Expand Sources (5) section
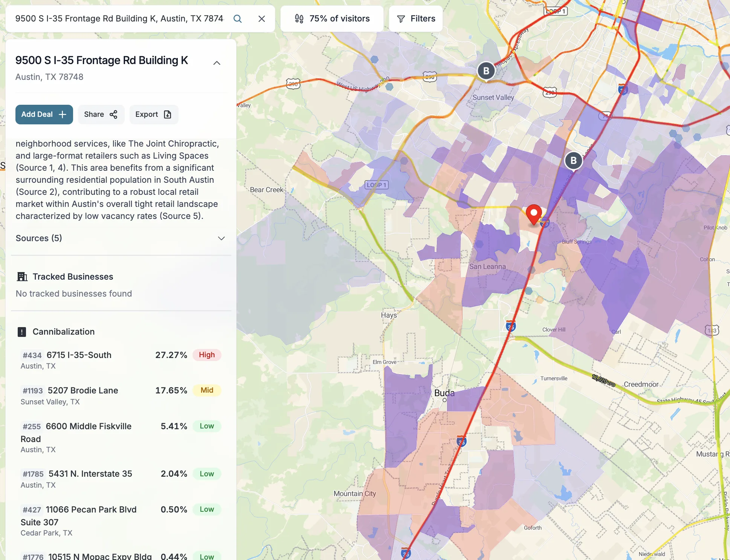This screenshot has width=730, height=560. pyautogui.click(x=121, y=239)
